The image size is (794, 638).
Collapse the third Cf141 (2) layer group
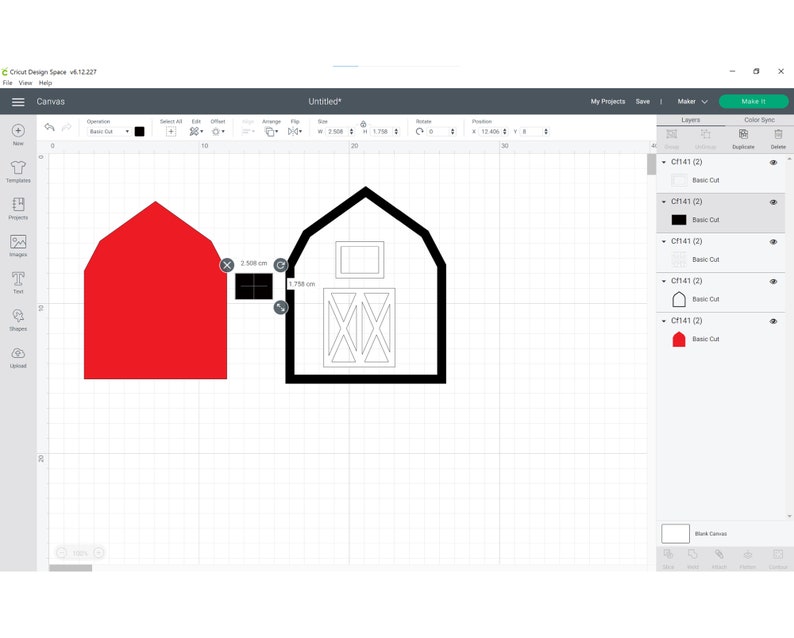[x=664, y=242]
